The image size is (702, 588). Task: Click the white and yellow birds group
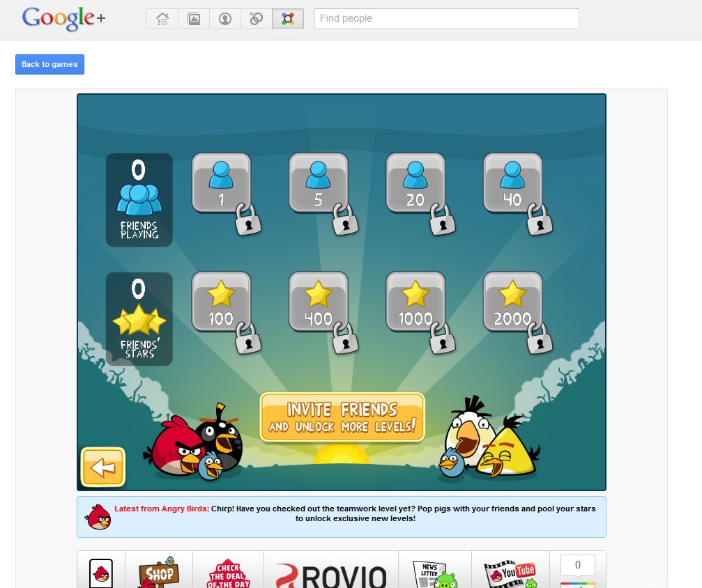click(x=489, y=438)
